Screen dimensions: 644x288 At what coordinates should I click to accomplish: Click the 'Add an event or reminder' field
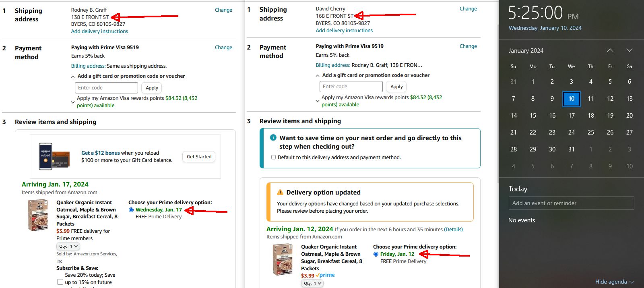(x=571, y=203)
